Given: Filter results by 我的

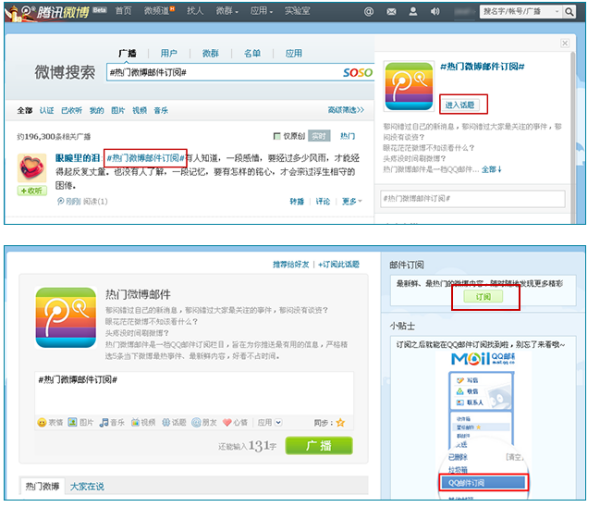Looking at the screenshot, I should (98, 112).
